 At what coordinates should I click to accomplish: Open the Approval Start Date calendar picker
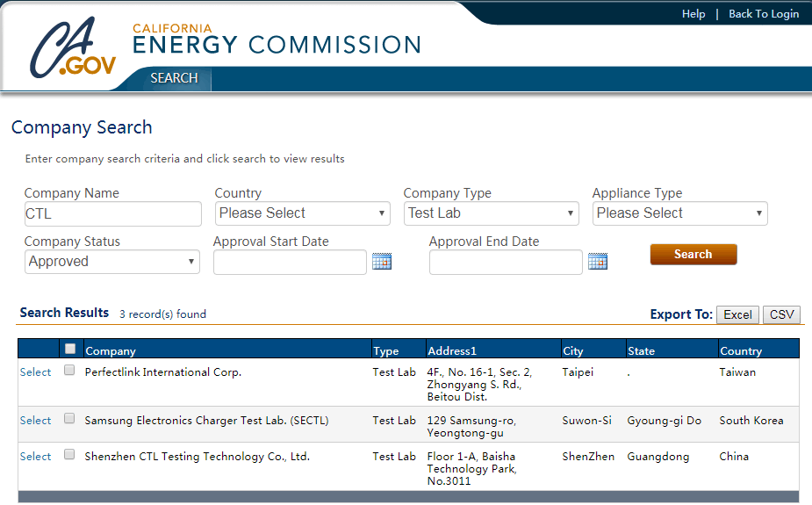[382, 262]
